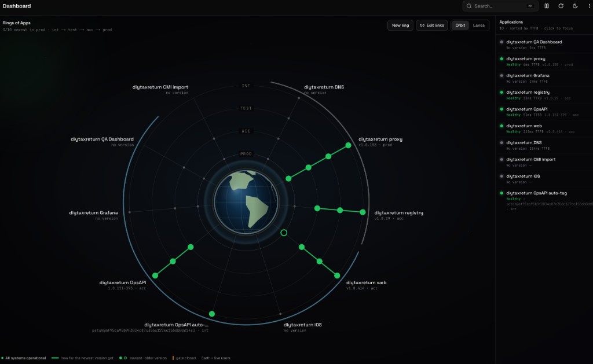The height and width of the screenshot is (364, 593).
Task: Click the TEST ring label
Action: (x=246, y=108)
